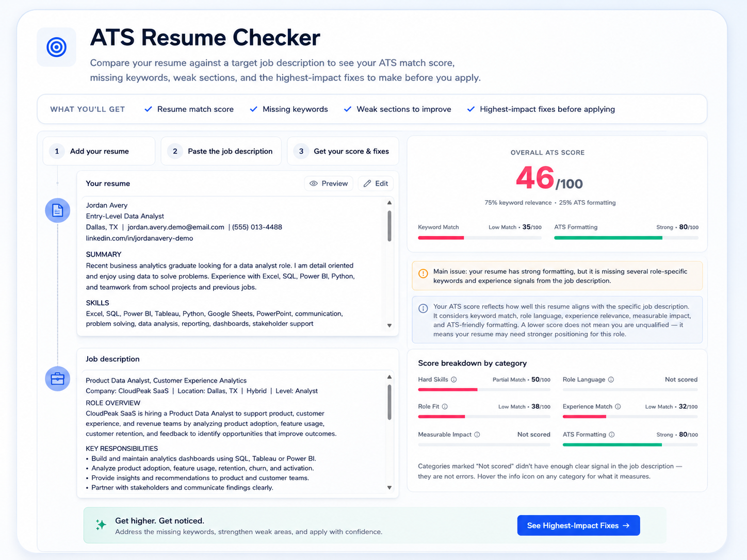Click the KEY RESPONSIBILITIES heading
The height and width of the screenshot is (560, 747).
tap(122, 449)
